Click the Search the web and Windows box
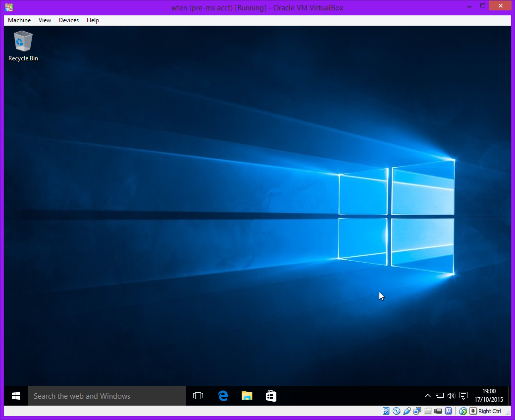 106,396
